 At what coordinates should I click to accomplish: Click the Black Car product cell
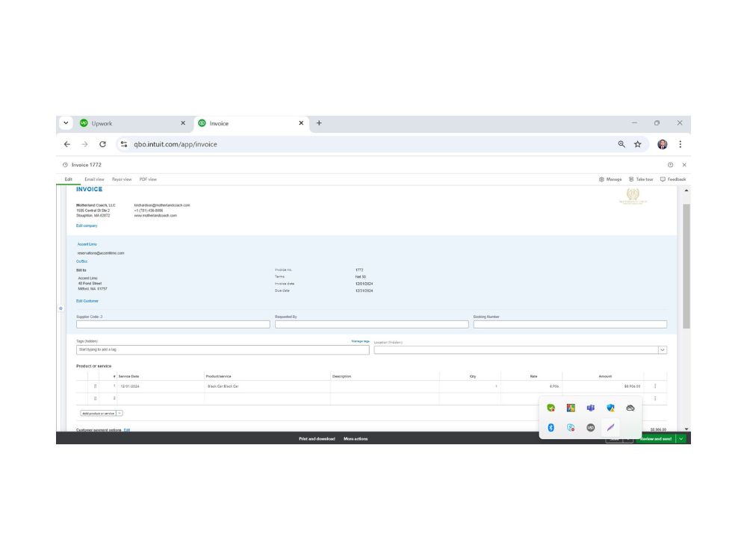pyautogui.click(x=267, y=386)
